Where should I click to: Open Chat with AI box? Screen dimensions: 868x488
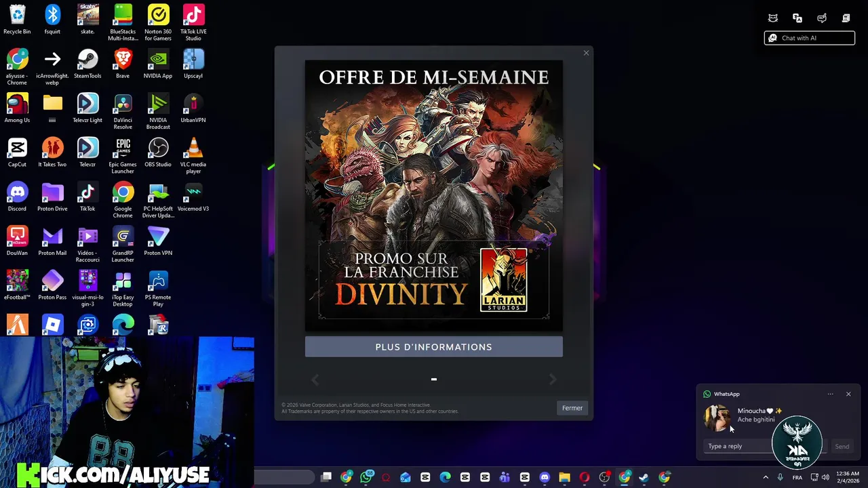tap(810, 38)
